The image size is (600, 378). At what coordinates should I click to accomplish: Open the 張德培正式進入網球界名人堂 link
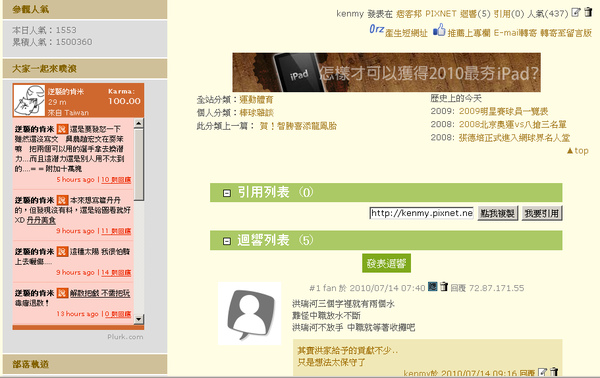click(x=514, y=137)
